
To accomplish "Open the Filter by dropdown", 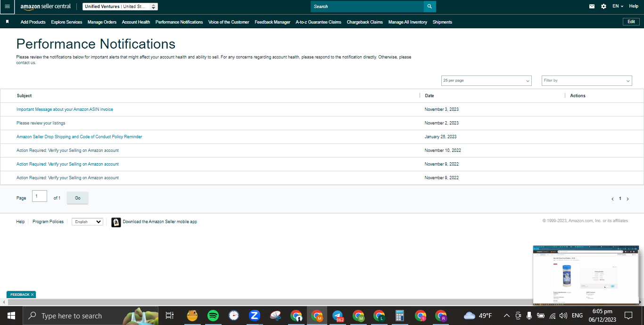I will 587,81.
